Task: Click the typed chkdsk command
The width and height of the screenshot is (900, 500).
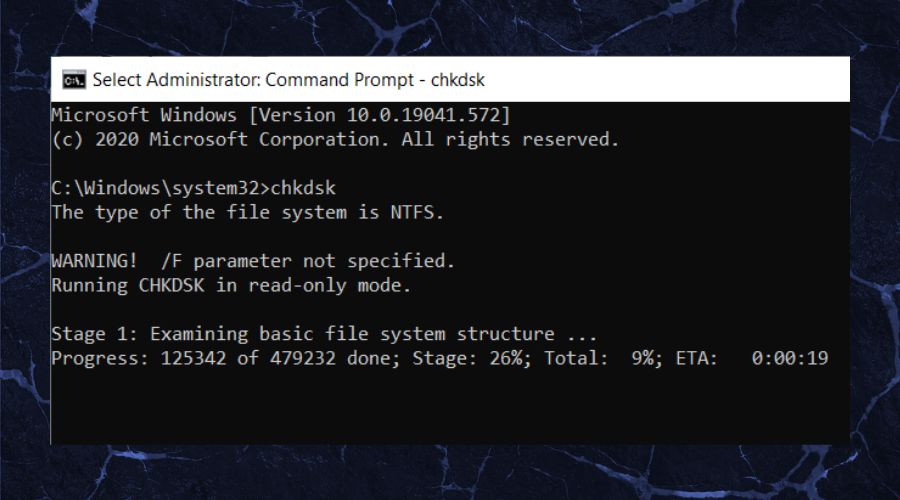Action: coord(303,188)
